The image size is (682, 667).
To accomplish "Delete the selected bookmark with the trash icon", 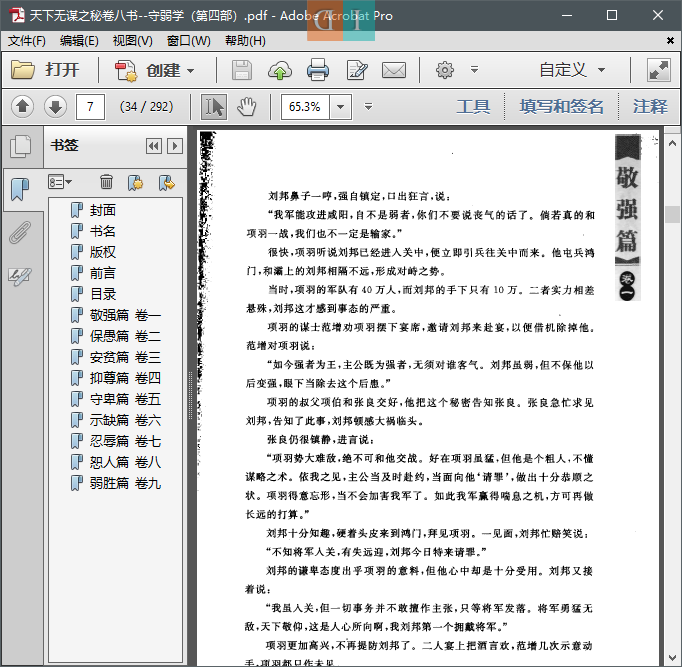I will [106, 182].
